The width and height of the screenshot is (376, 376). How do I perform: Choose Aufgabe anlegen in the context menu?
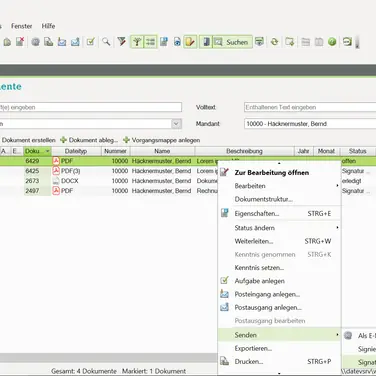coord(279,281)
